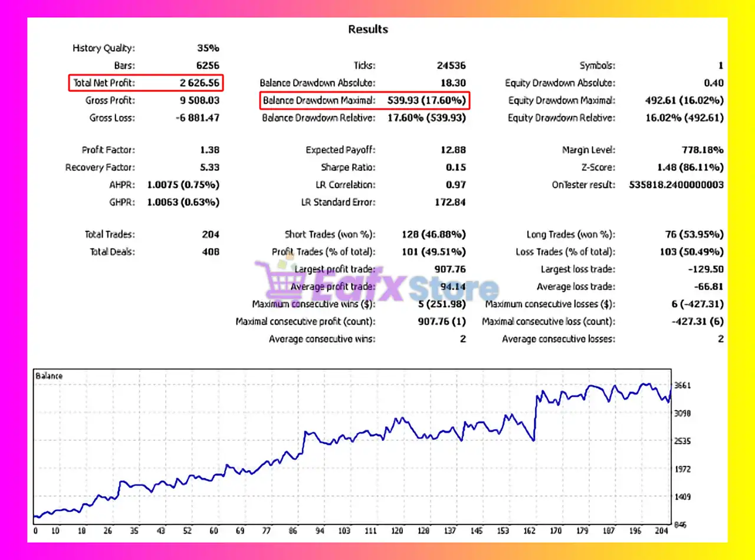The width and height of the screenshot is (755, 560).
Task: Click the Results heading
Action: [x=368, y=29]
